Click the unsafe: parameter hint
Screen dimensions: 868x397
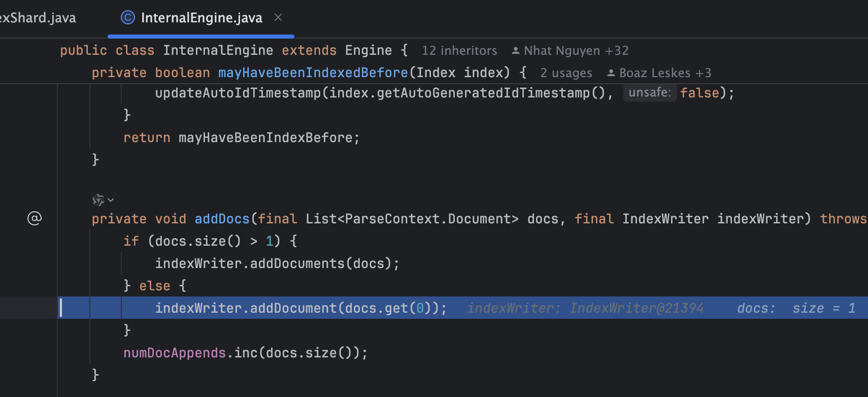point(650,93)
